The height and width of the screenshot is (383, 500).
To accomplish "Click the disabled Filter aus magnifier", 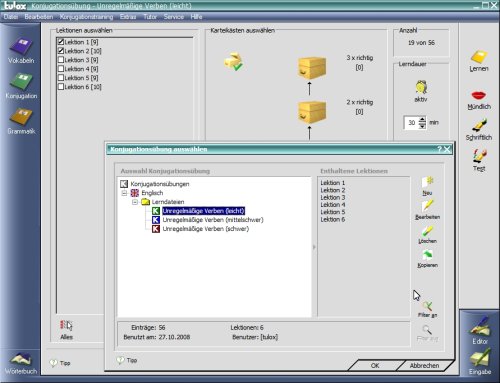I will (427, 333).
